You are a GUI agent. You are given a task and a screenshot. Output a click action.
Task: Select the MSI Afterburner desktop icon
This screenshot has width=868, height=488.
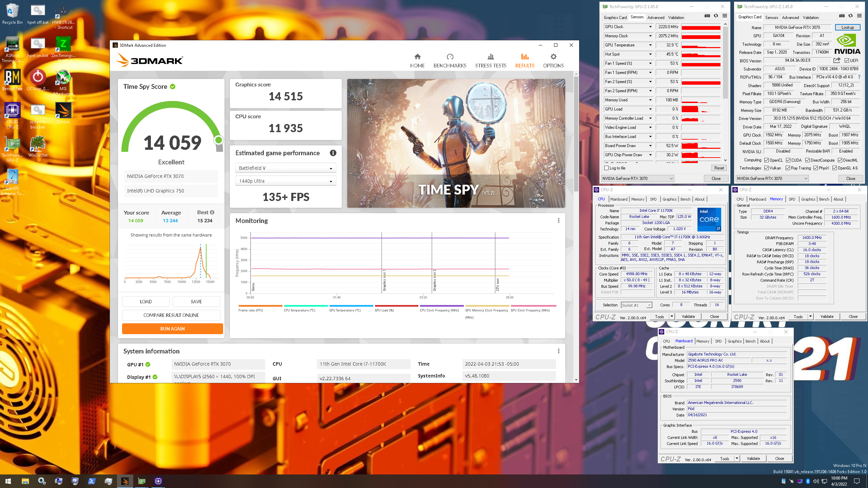tap(63, 83)
